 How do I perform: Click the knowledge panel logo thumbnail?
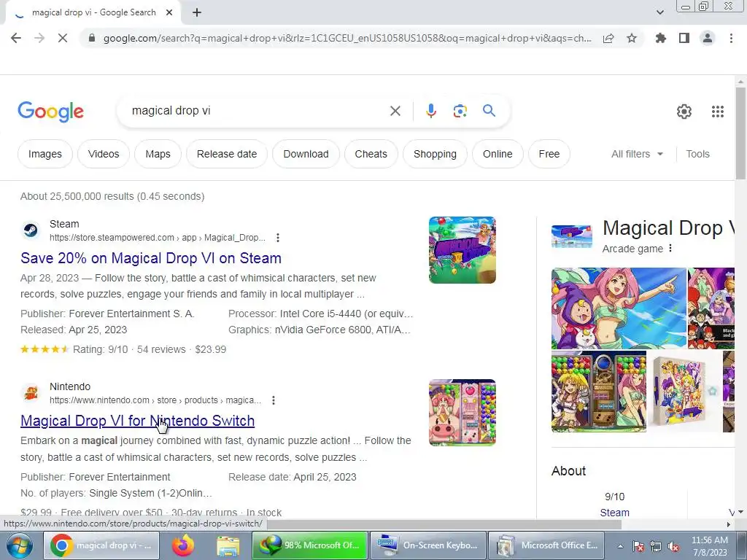point(572,236)
